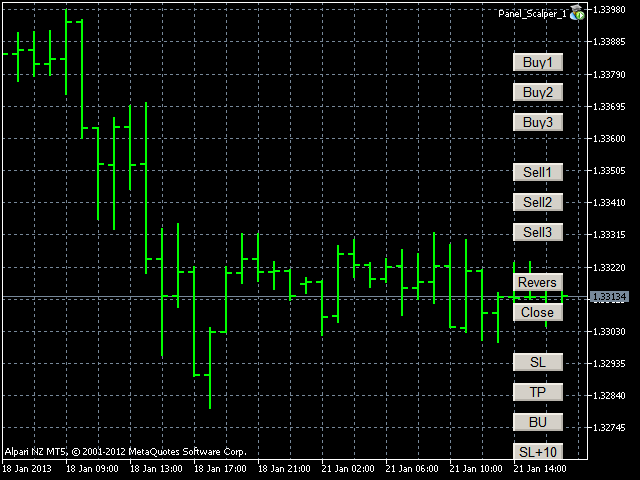Click the Sell1 button
This screenshot has height=480, width=640.
tap(538, 172)
